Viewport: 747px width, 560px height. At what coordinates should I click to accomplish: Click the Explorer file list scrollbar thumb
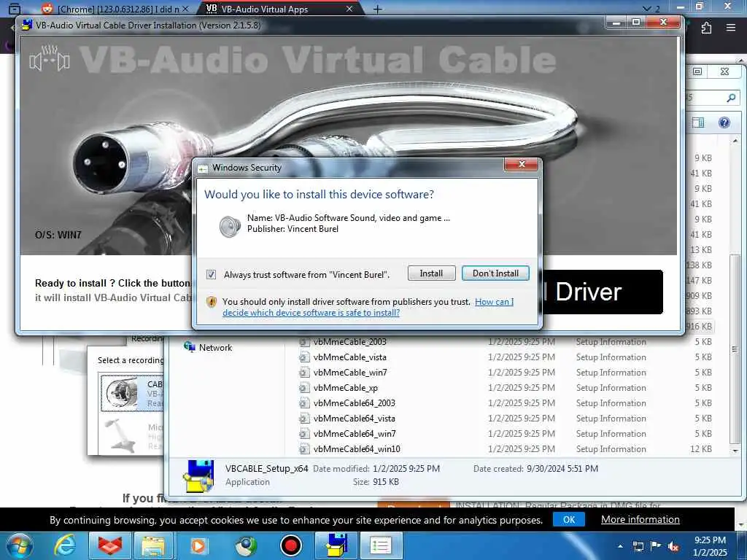(735, 349)
